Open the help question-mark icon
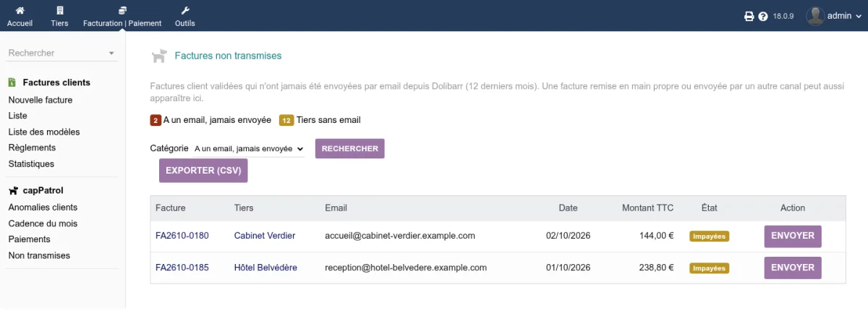The width and height of the screenshot is (868, 311). tap(762, 16)
